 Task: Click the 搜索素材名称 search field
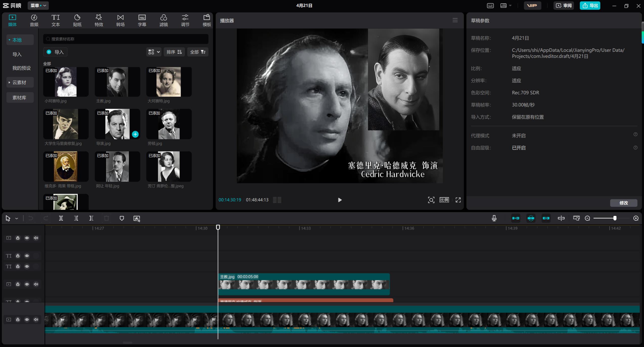(x=126, y=39)
